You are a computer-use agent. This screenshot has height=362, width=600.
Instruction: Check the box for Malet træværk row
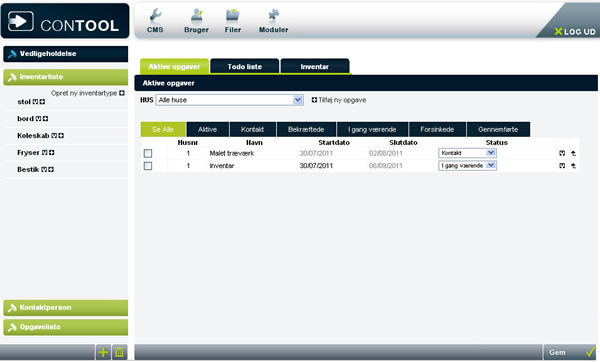pos(148,153)
